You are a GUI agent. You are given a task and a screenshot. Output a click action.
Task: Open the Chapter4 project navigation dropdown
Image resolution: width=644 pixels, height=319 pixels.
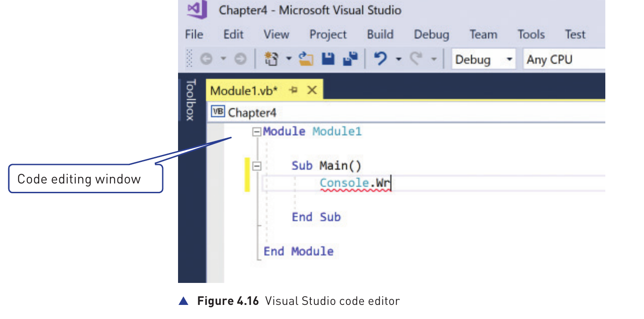pyautogui.click(x=406, y=112)
